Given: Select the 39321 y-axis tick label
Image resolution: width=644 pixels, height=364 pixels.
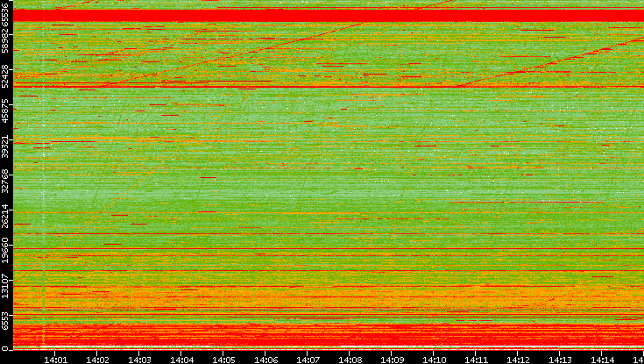Looking at the screenshot, I should [x=4, y=146].
